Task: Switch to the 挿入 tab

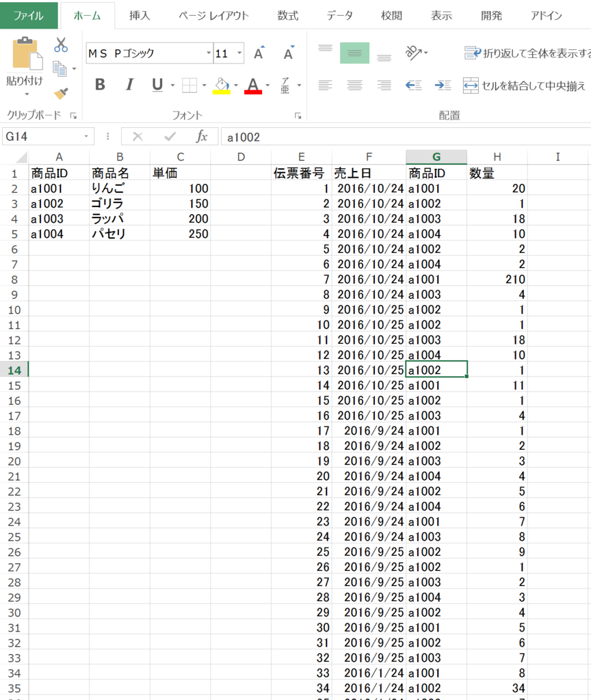Action: pyautogui.click(x=140, y=16)
